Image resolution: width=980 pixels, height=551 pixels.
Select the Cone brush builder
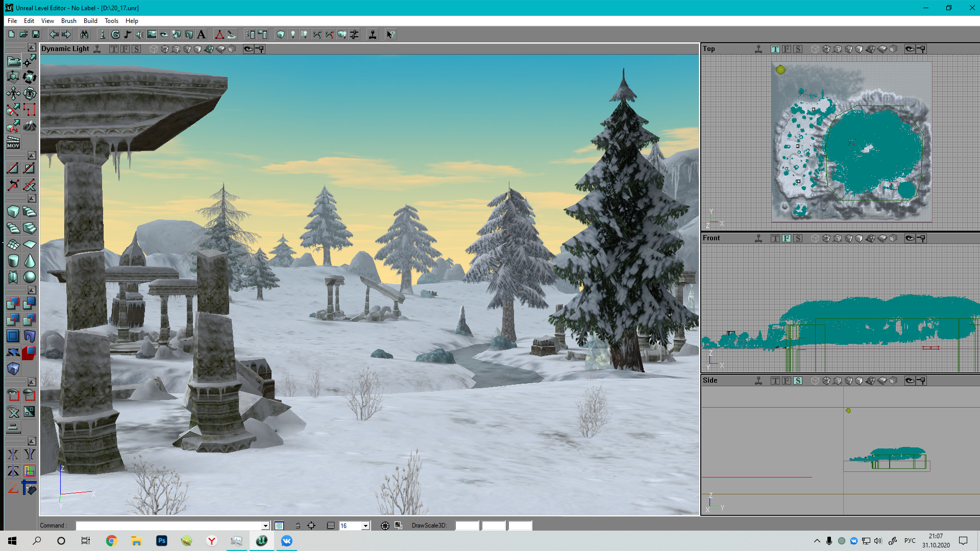pyautogui.click(x=30, y=261)
